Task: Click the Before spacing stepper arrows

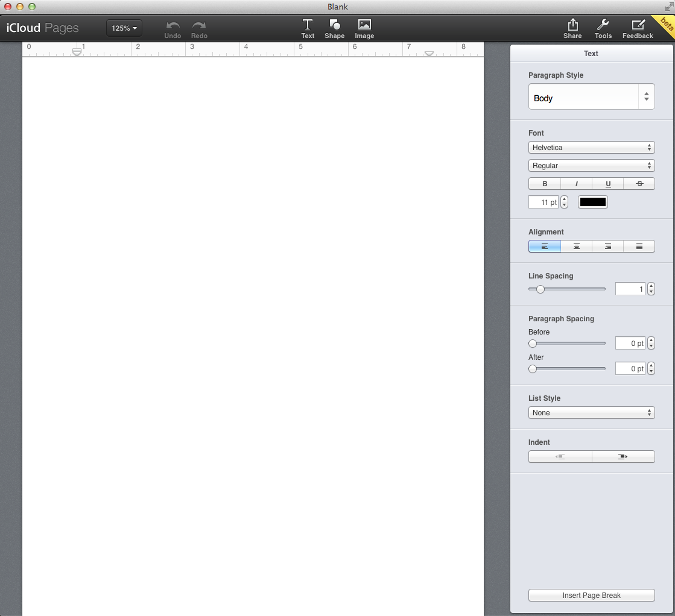Action: pos(651,343)
